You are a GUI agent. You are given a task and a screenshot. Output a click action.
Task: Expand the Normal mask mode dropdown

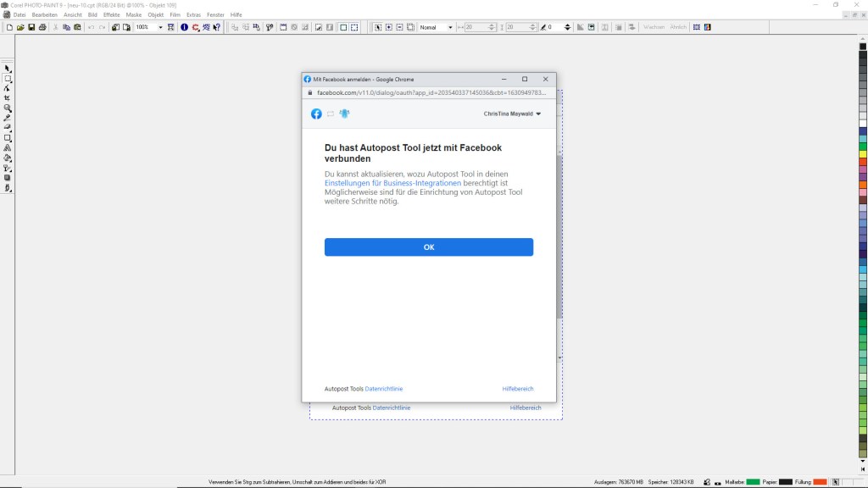450,27
